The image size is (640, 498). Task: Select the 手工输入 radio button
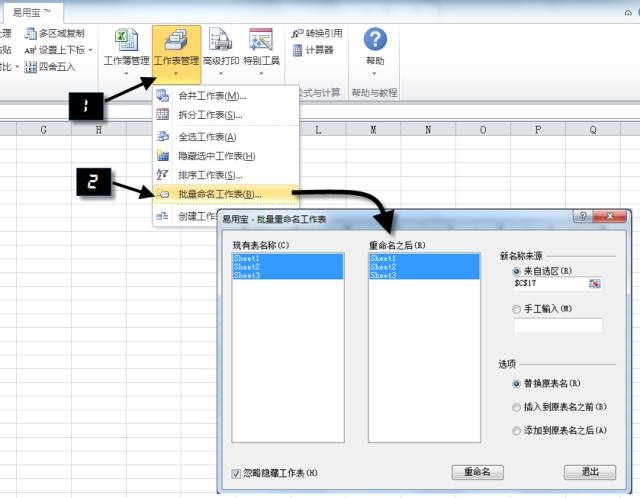[x=516, y=309]
